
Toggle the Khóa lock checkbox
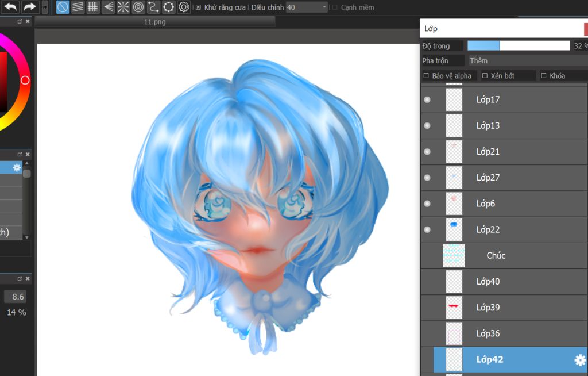coord(544,76)
